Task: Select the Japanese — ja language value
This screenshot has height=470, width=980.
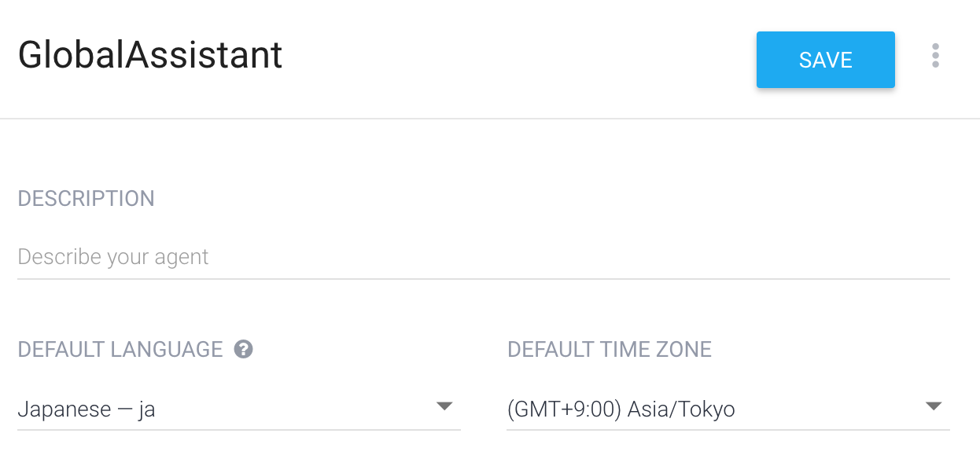Action: click(x=87, y=409)
